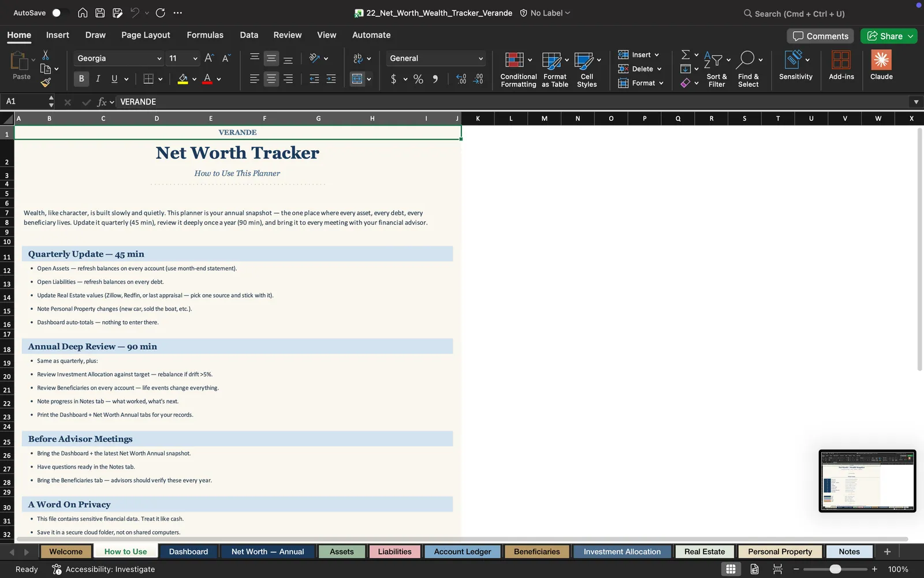The image size is (924, 578).
Task: Click the Top Align icon
Action: click(x=254, y=58)
